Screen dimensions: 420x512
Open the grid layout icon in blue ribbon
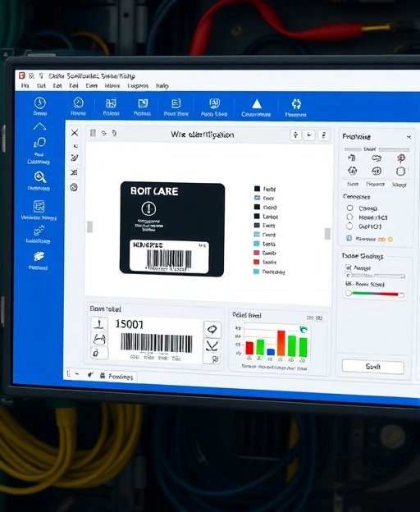click(111, 103)
